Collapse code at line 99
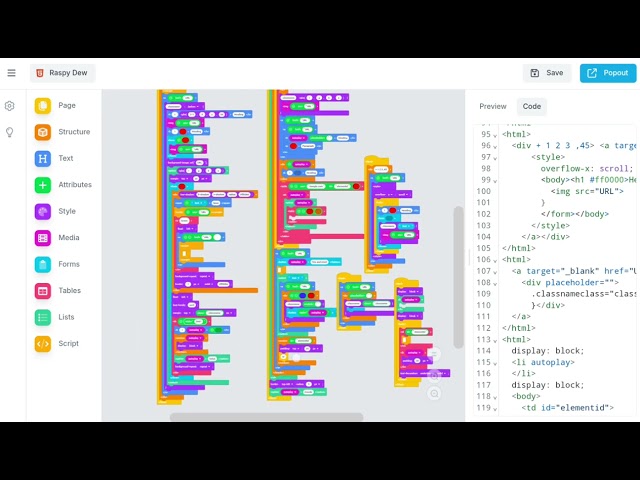This screenshot has width=640, height=480. pos(495,181)
